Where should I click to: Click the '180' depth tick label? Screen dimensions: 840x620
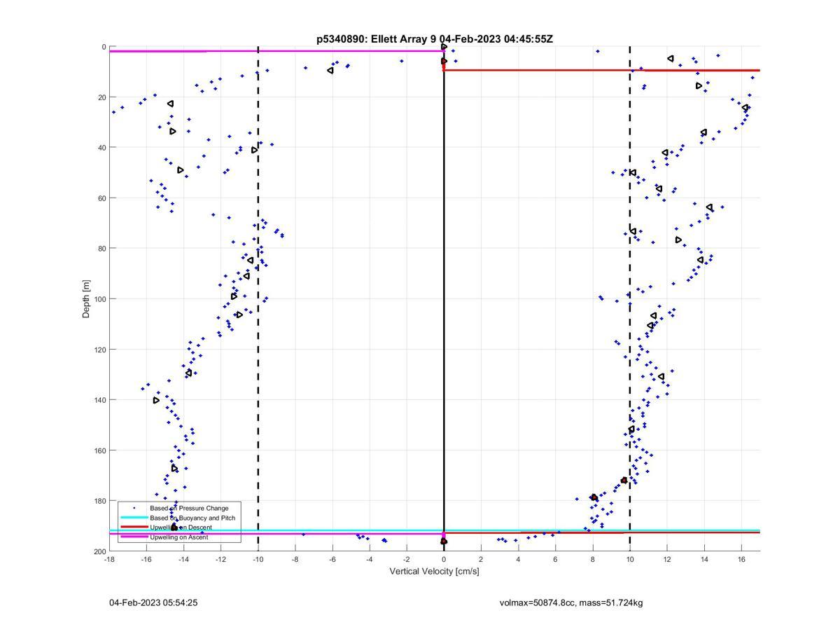(x=99, y=501)
